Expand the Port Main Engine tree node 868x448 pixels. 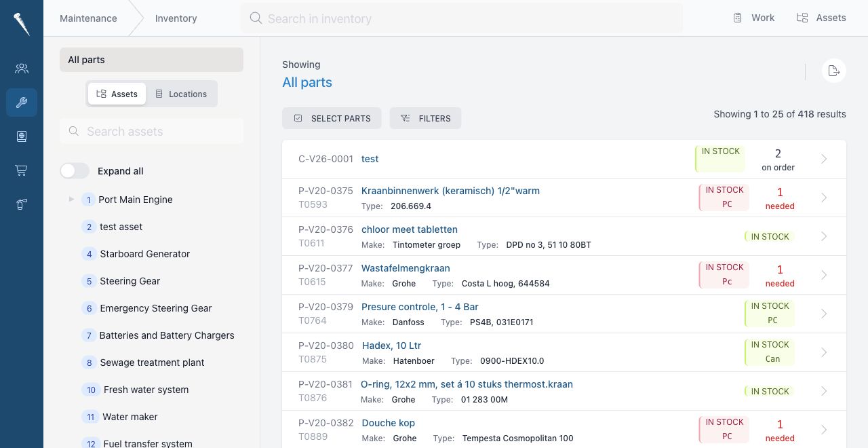pyautogui.click(x=72, y=200)
